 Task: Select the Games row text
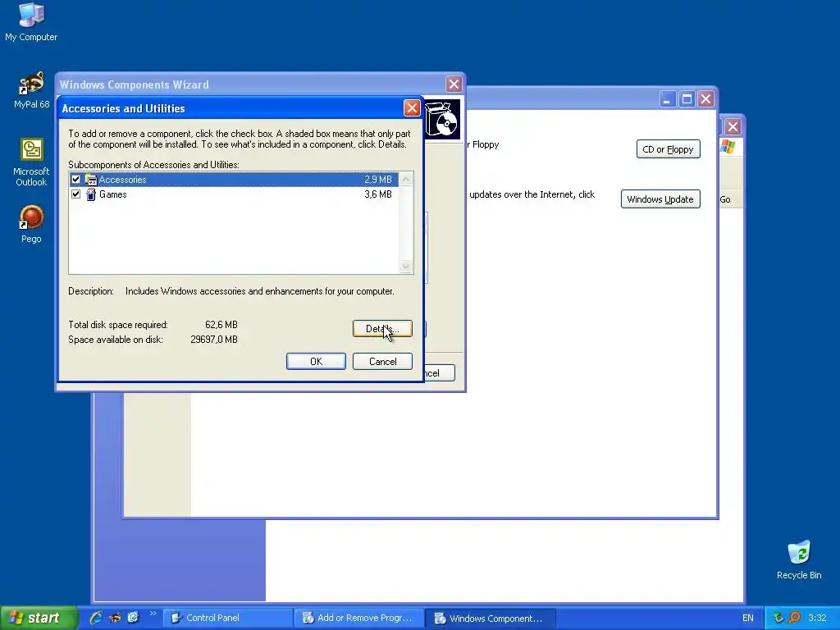tap(113, 194)
